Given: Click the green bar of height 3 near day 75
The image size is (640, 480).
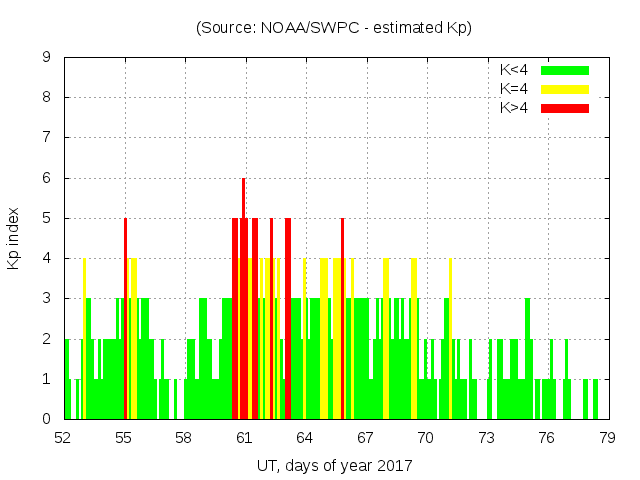Looking at the screenshot, I should [528, 360].
